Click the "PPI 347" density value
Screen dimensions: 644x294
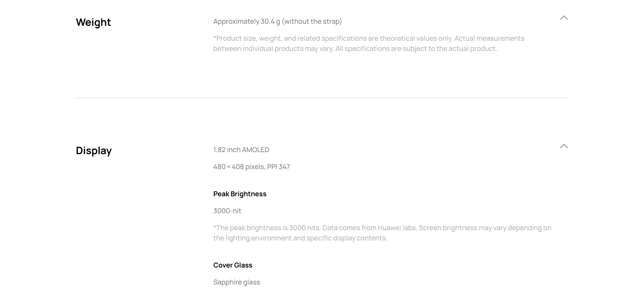click(x=278, y=167)
